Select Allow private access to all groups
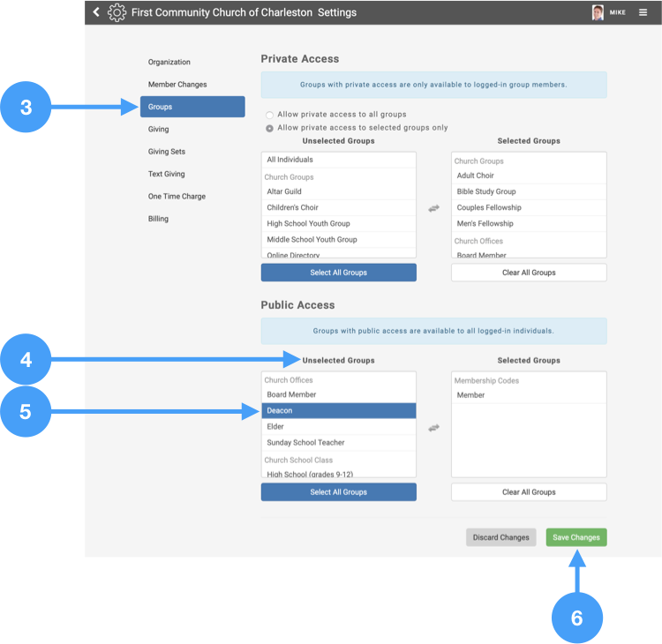This screenshot has height=644, width=662. tap(270, 115)
